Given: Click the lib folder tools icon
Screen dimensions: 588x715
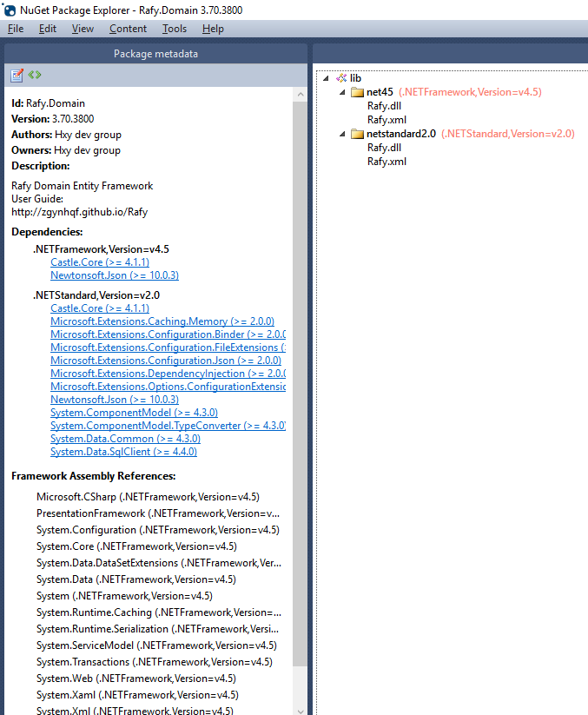Looking at the screenshot, I should click(x=341, y=78).
